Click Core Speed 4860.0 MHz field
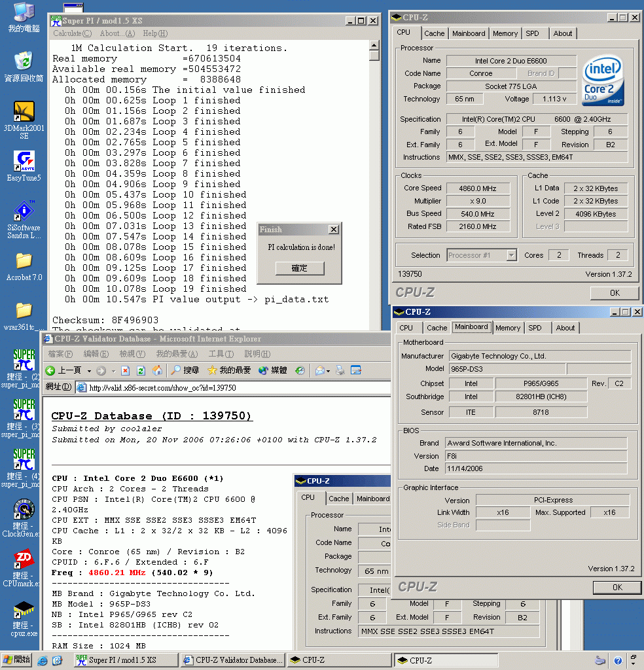 [x=478, y=188]
